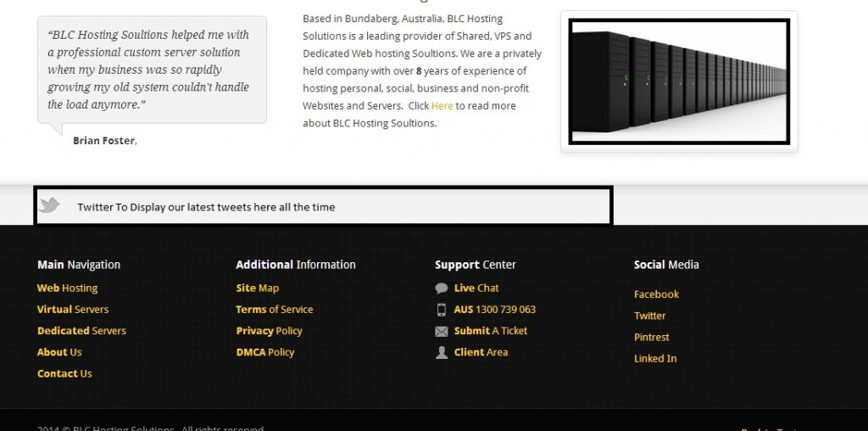Open Submit A Ticket link

[491, 331]
